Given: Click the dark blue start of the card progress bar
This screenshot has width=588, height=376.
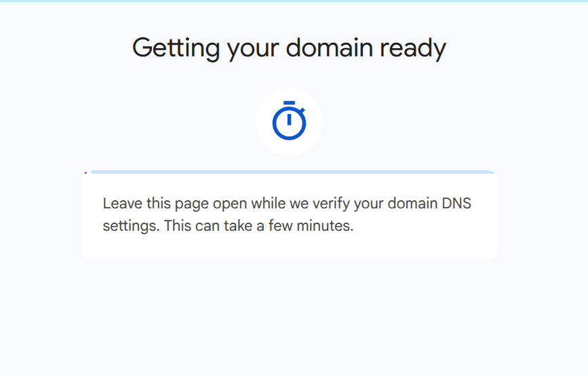Looking at the screenshot, I should 85,172.
